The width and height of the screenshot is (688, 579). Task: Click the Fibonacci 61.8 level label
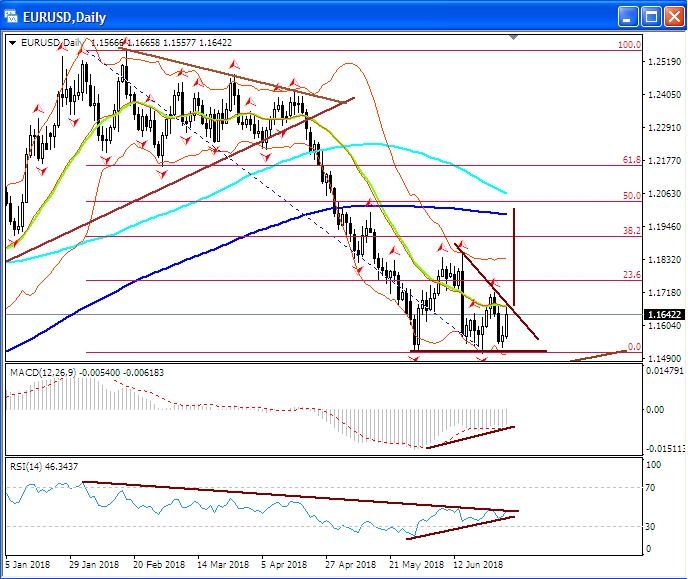(630, 160)
